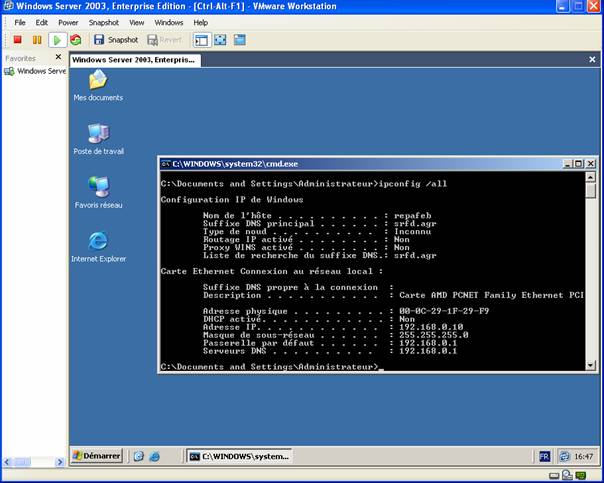604x483 pixels.
Task: Select the Favoris réseau desktop icon
Action: point(99,193)
